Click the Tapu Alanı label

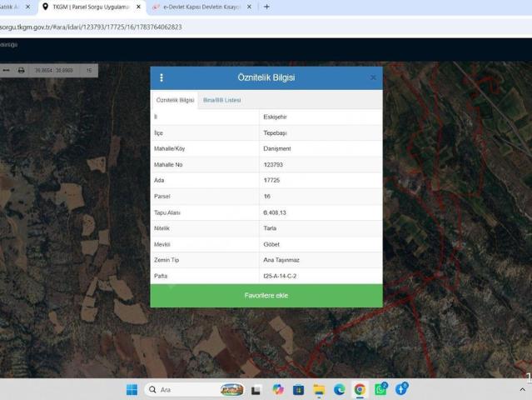(167, 212)
